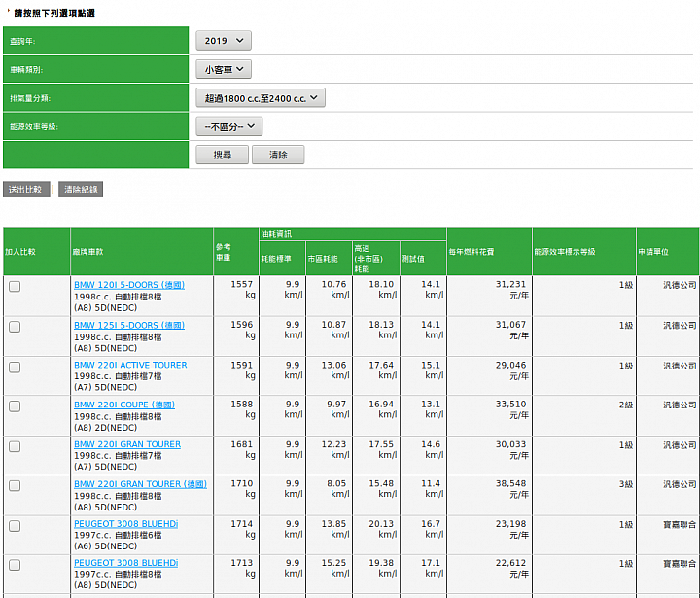Open the BMW 120I 5-DOORS (德國) link

[129, 285]
